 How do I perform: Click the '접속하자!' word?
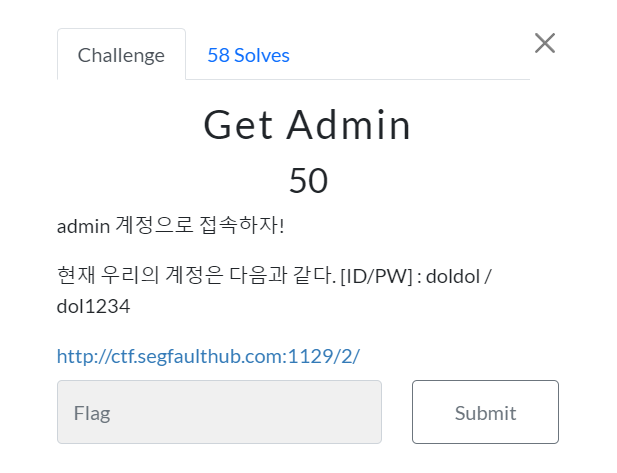tap(242, 225)
